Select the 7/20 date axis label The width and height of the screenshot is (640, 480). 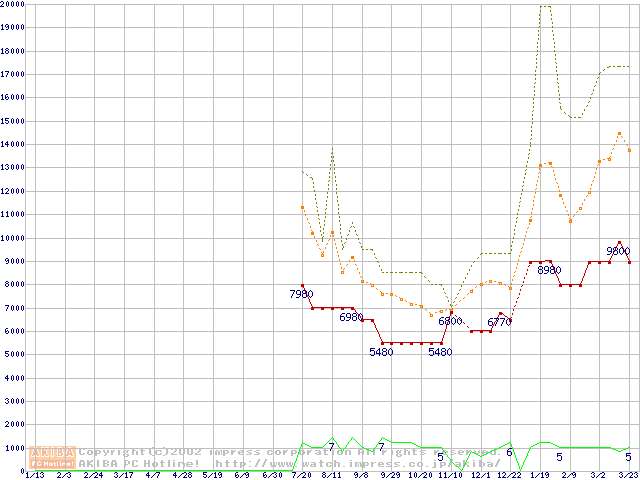click(x=301, y=475)
